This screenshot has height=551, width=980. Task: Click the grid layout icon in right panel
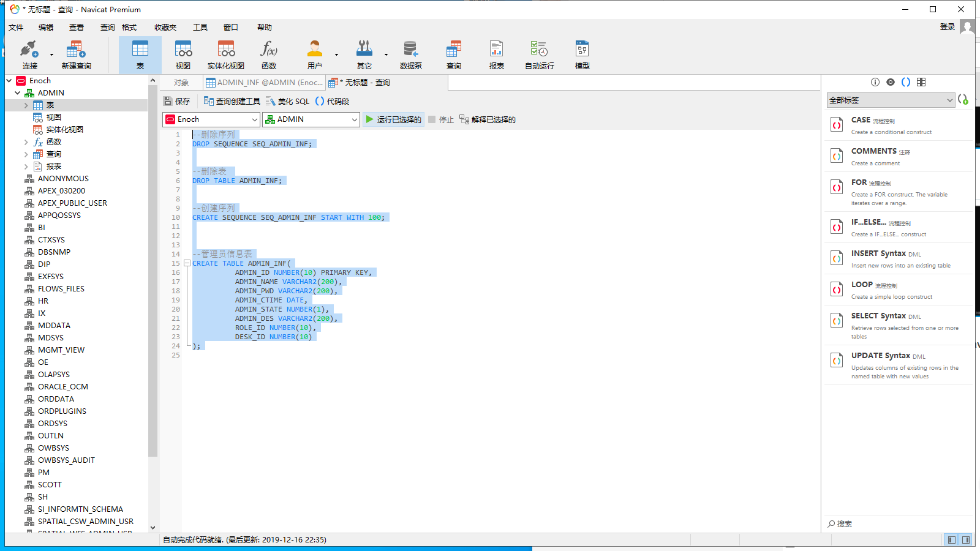(x=921, y=82)
